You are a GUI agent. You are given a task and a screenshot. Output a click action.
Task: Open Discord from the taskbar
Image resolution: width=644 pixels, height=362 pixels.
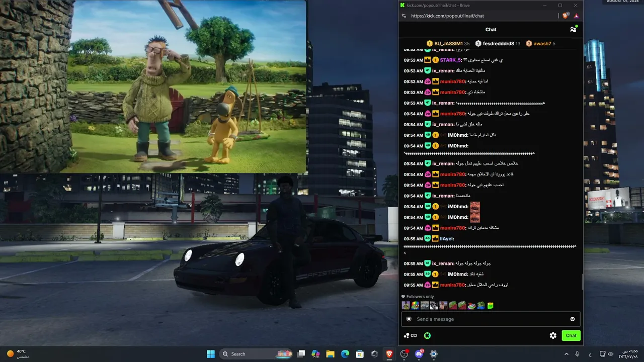coord(419,354)
